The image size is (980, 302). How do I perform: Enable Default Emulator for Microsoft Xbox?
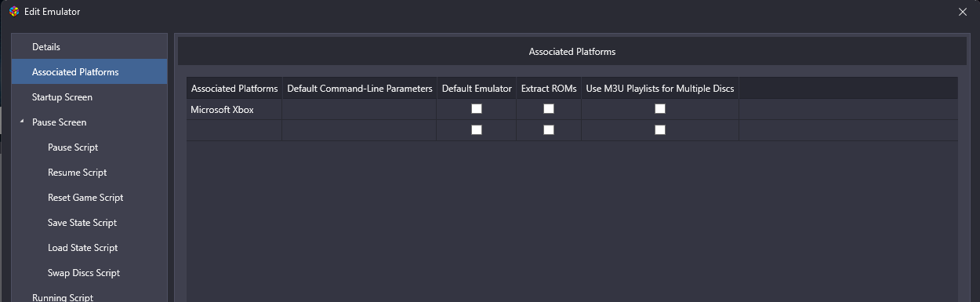(x=477, y=109)
